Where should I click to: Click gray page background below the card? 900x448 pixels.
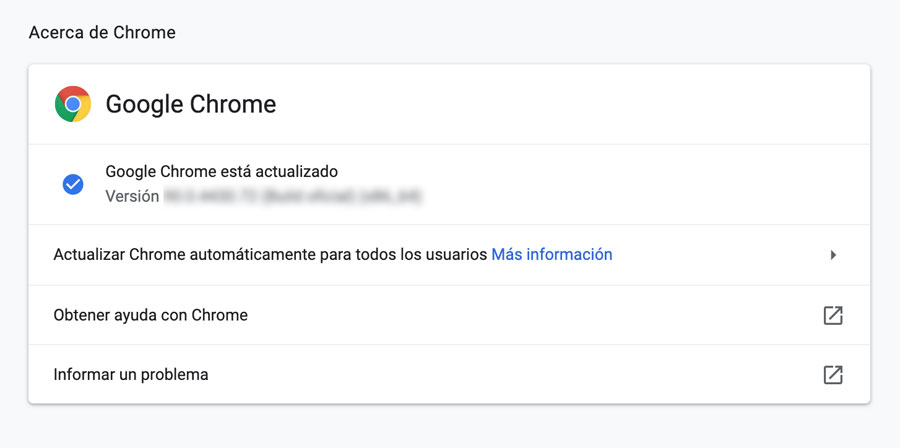pos(450,427)
